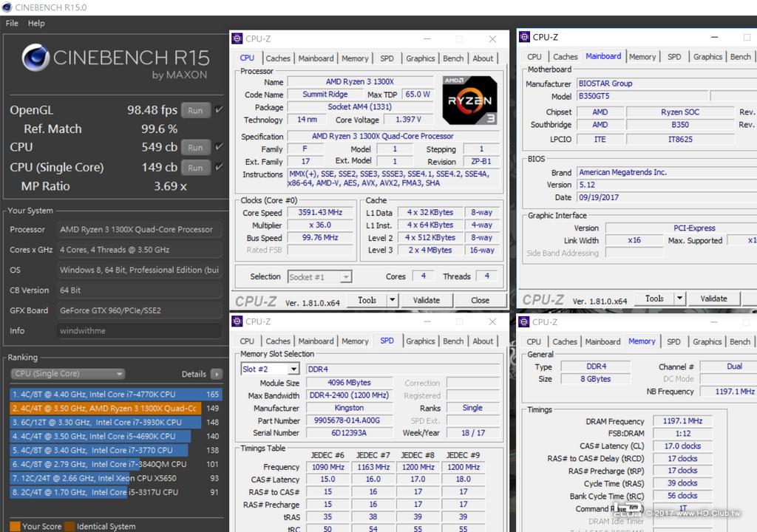Toggle the CPU test checkbox
Viewport: 757px width, 532px height.
[x=219, y=147]
